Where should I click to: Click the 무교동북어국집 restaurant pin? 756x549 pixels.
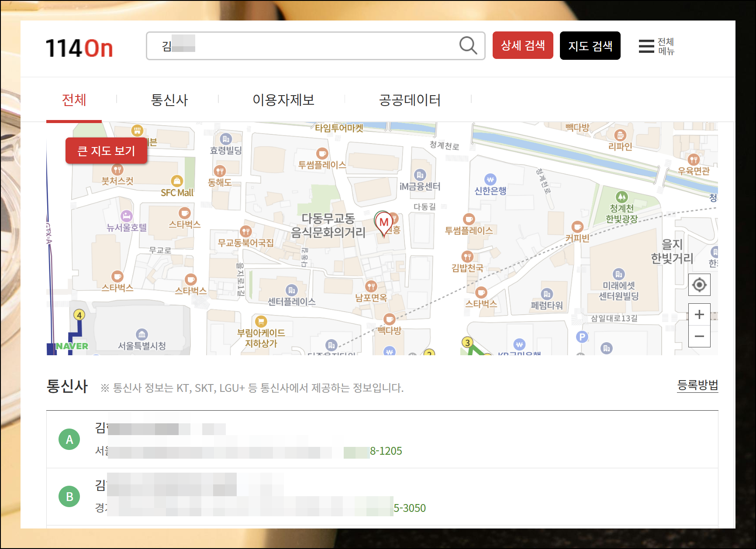tap(246, 231)
